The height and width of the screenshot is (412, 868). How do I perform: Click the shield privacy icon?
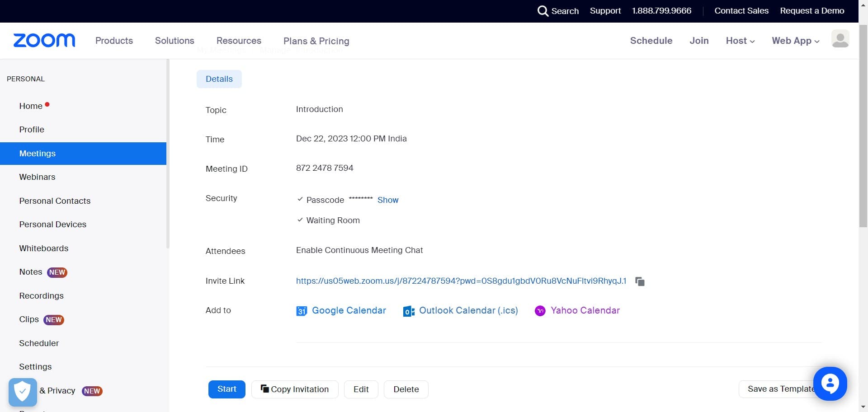click(22, 391)
